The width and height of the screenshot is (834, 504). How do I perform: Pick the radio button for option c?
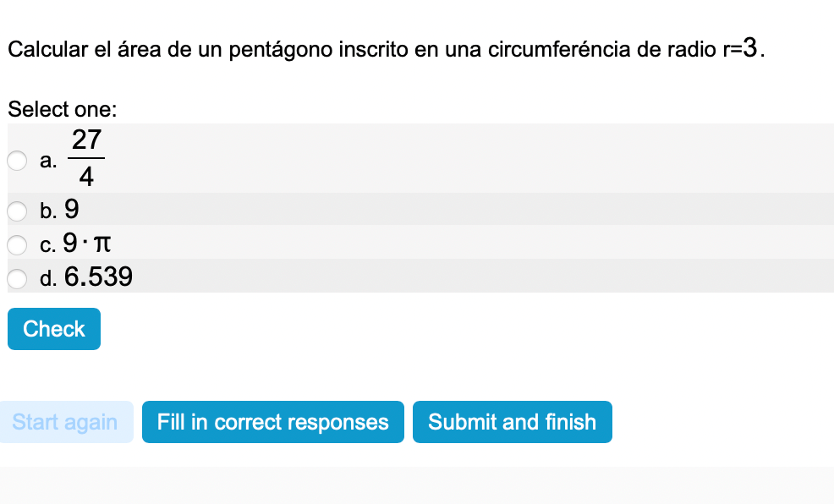coord(18,244)
